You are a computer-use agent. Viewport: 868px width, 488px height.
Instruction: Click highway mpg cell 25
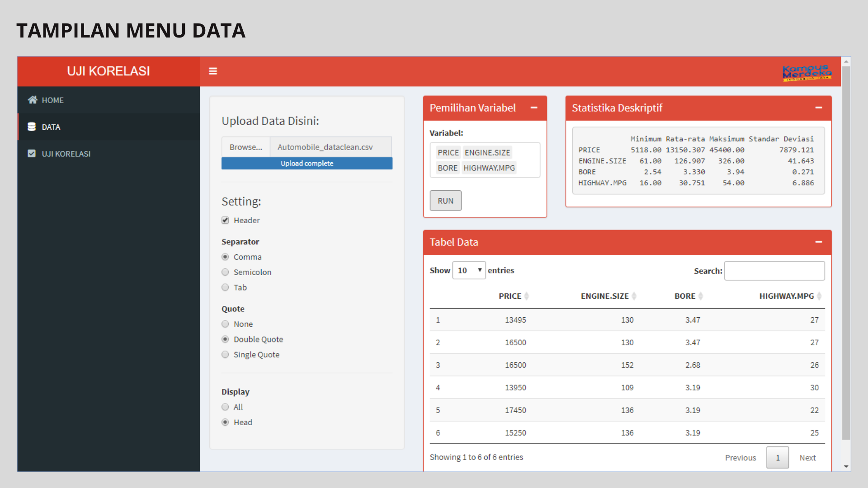click(x=814, y=433)
